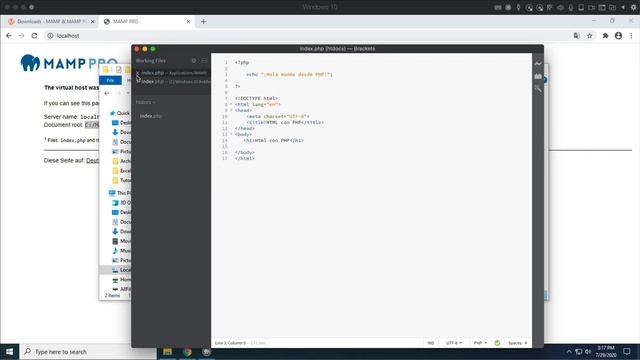Image resolution: width=640 pixels, height=360 pixels.
Task: Reload the localhost page
Action: coord(34,36)
